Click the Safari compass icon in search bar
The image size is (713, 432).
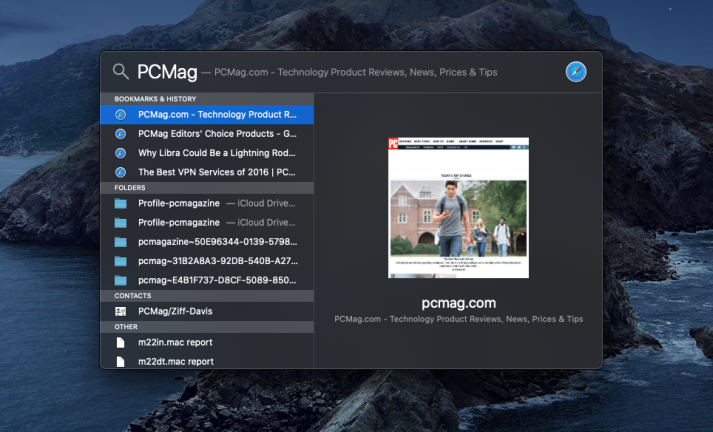coord(576,72)
